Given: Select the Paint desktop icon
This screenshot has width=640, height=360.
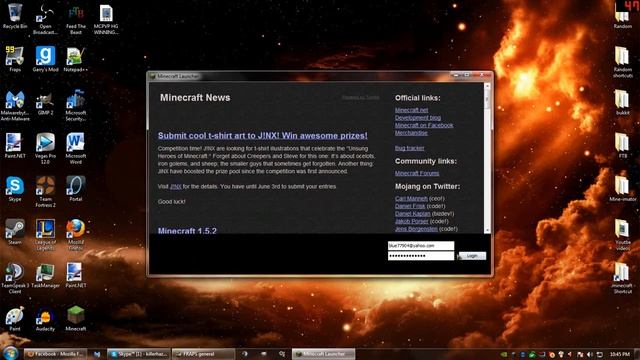Looking at the screenshot, I should tap(15, 319).
